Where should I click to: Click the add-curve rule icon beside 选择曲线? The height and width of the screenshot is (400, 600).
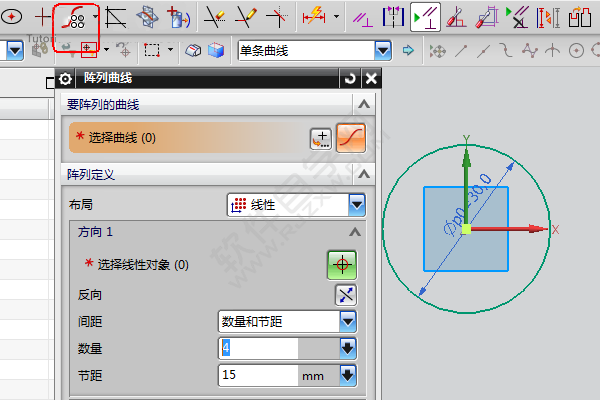320,138
